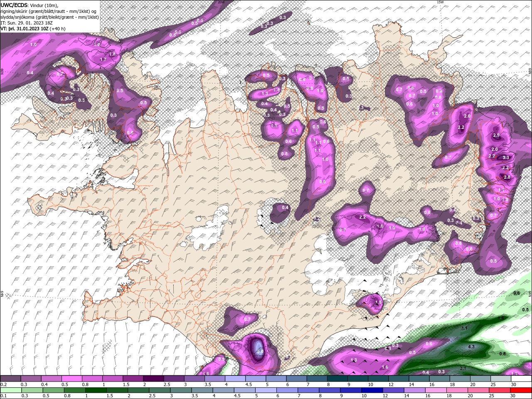Screen dimensions: 532x399
Task: Click the 20W longitude label
Action: point(221,2)
